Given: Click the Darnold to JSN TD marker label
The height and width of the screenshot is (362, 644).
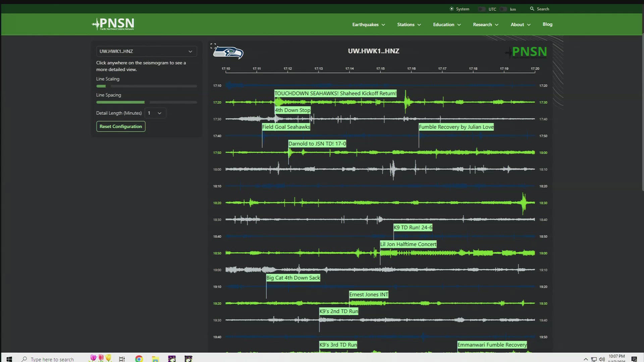Looking at the screenshot, I should 317,143.
